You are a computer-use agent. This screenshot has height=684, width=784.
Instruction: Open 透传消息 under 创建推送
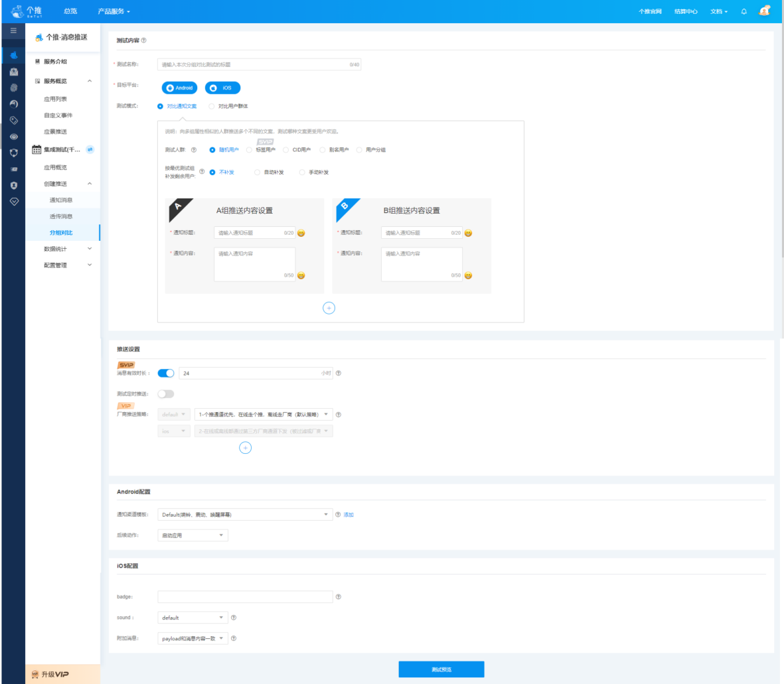pos(61,216)
